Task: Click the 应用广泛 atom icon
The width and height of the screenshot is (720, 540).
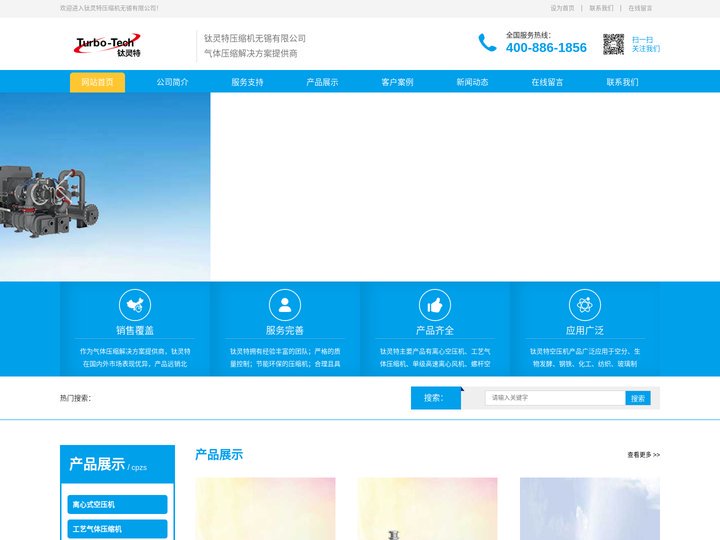Action: [x=585, y=305]
